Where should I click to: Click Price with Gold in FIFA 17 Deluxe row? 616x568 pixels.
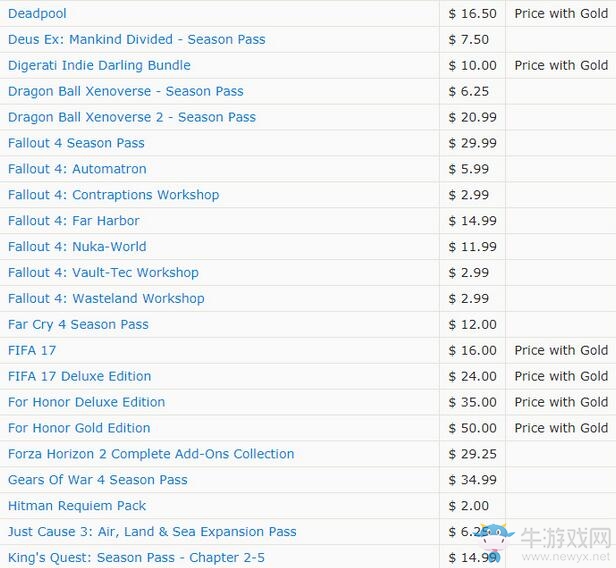[x=561, y=377]
